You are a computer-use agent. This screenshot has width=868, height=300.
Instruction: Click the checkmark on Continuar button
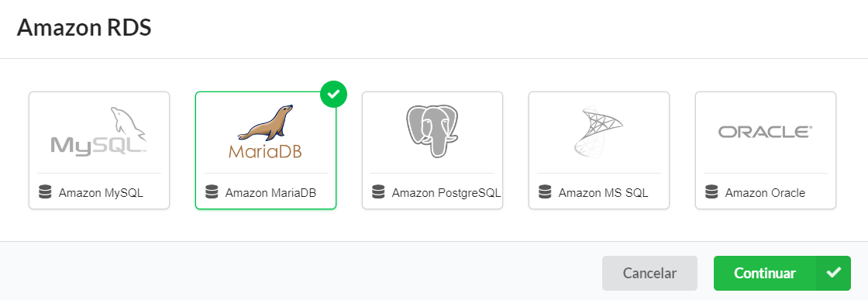click(833, 273)
